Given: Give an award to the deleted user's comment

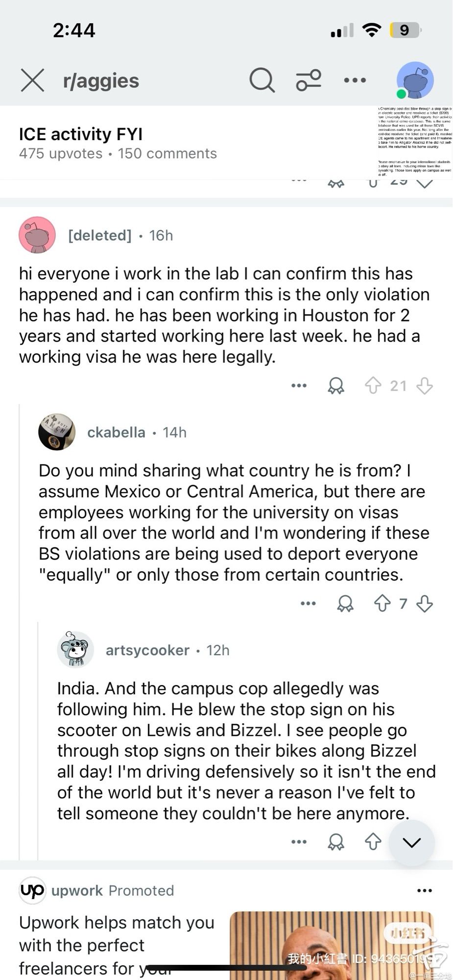Looking at the screenshot, I should pos(336,386).
